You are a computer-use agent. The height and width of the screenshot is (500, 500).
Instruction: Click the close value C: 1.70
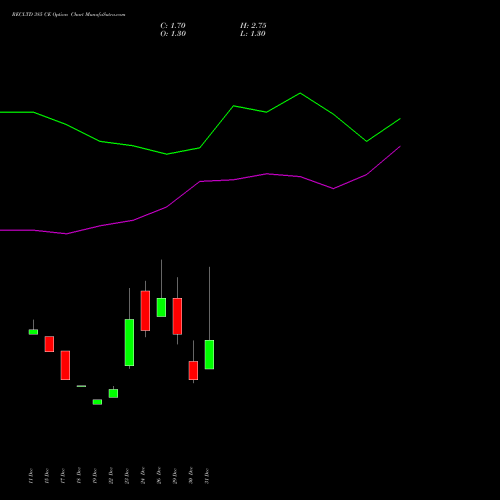173,26
